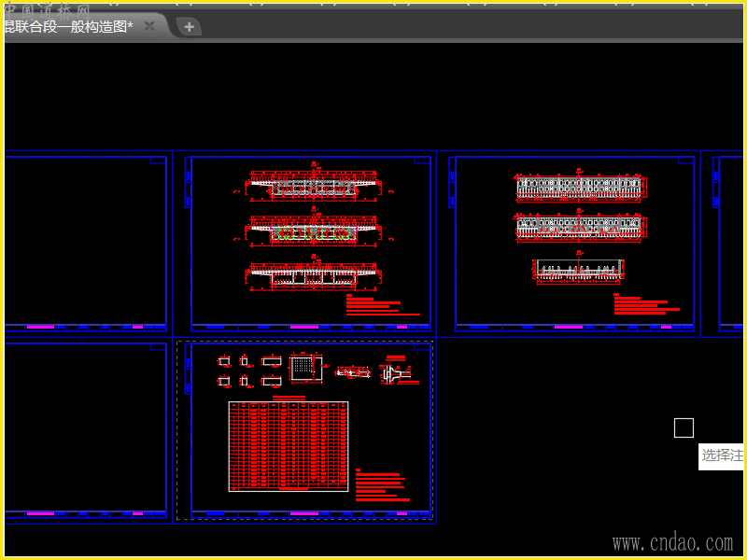The width and height of the screenshot is (747, 560).
Task: Open the sheet with red data table
Action: 311,430
